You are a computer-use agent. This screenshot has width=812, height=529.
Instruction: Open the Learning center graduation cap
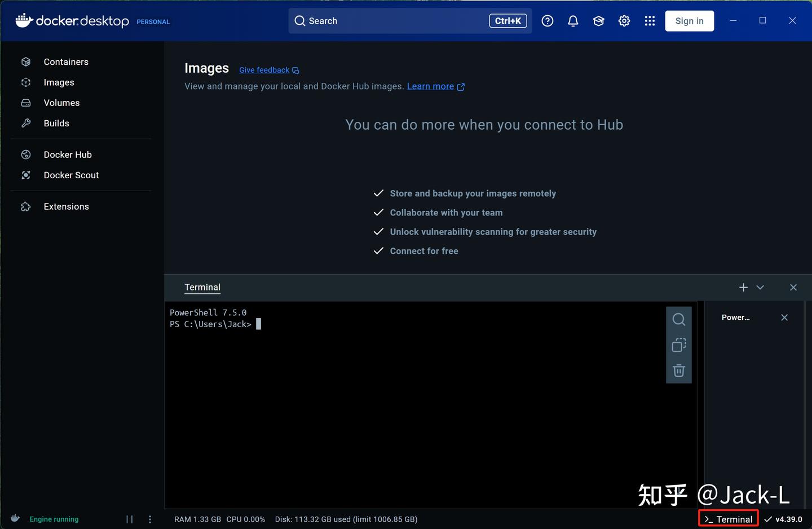coord(598,21)
